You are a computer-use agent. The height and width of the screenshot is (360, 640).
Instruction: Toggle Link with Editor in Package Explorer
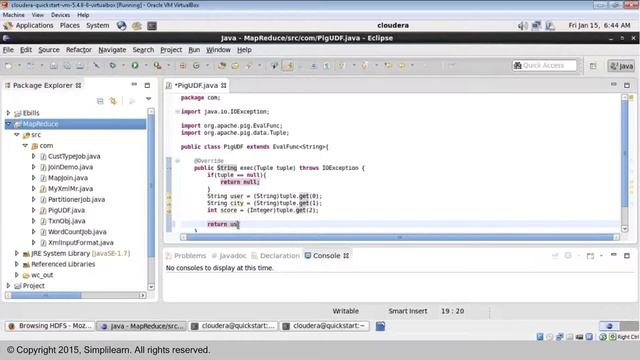tap(113, 101)
